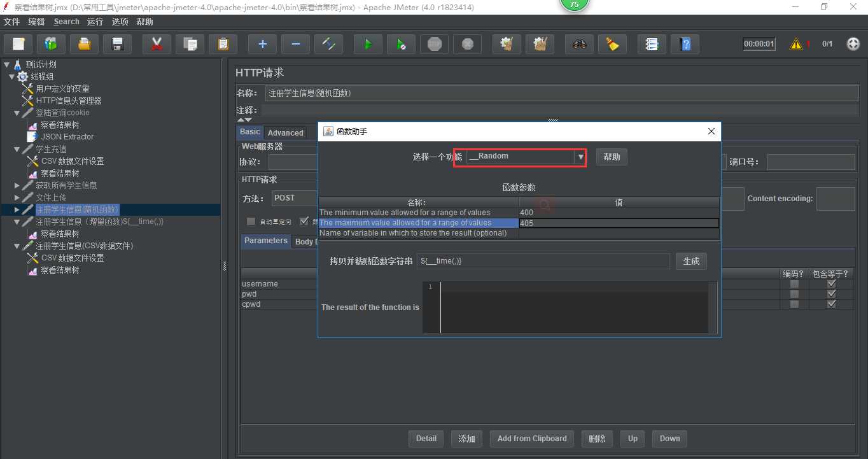Click the Reset Search broom icon
This screenshot has height=459, width=868.
click(612, 44)
